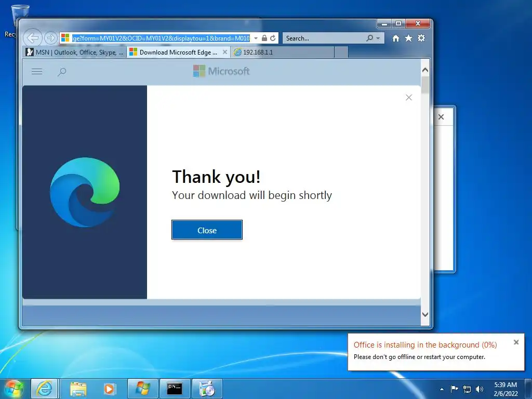
Task: Open the Windows Start button
Action: [x=14, y=389]
